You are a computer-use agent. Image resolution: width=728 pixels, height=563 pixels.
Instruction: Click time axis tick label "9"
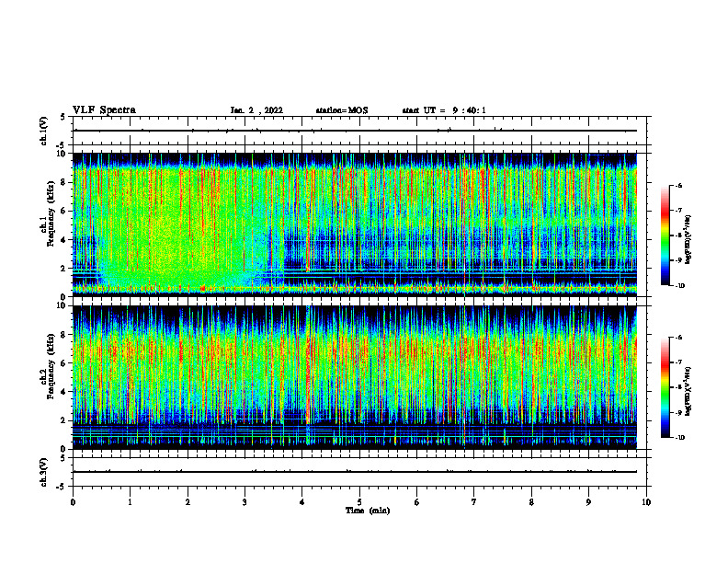588,502
